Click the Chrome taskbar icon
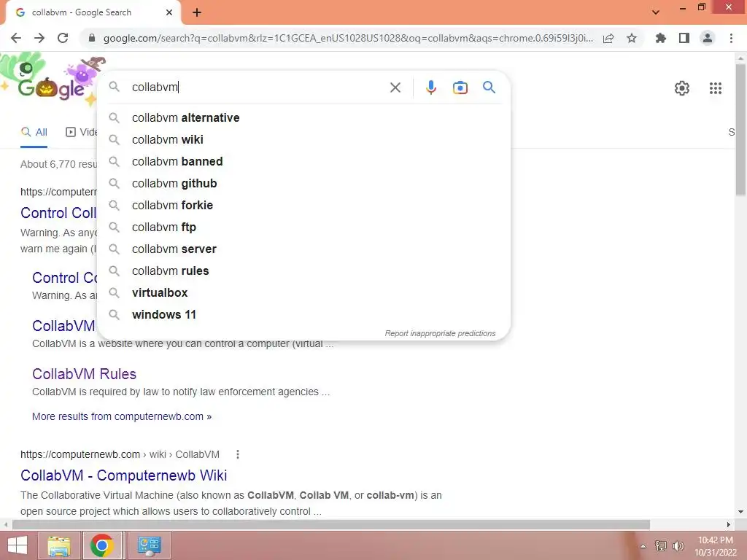The width and height of the screenshot is (747, 560). (101, 545)
